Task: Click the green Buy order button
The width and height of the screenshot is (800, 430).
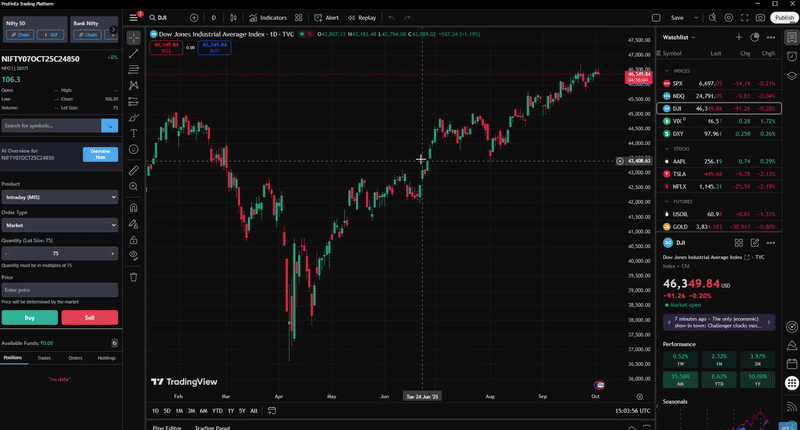Action: tap(30, 317)
